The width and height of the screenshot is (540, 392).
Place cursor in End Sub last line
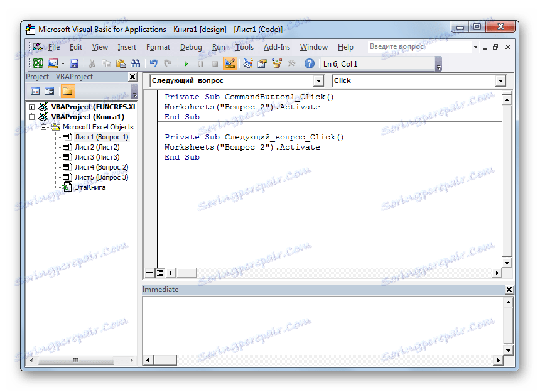coord(182,158)
